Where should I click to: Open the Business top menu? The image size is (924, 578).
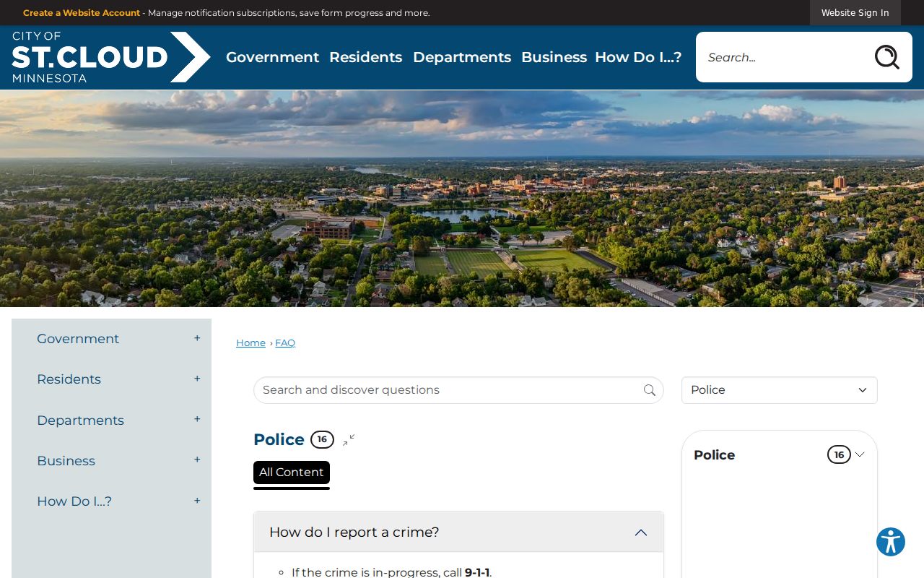(x=554, y=57)
